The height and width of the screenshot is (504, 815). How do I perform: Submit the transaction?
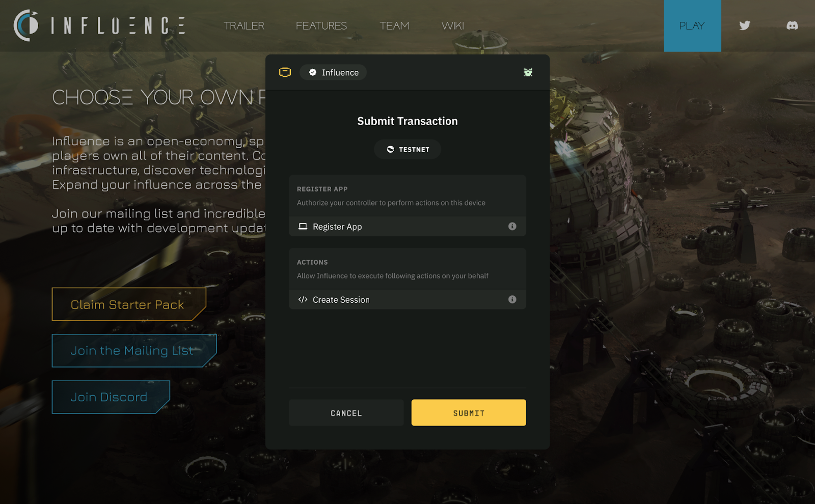pyautogui.click(x=469, y=412)
